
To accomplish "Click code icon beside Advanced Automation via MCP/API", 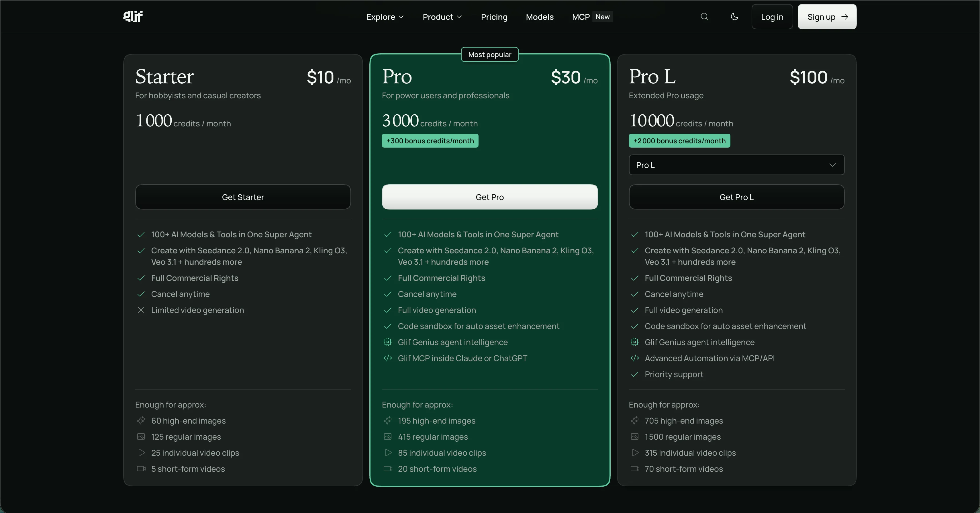I will [x=635, y=358].
